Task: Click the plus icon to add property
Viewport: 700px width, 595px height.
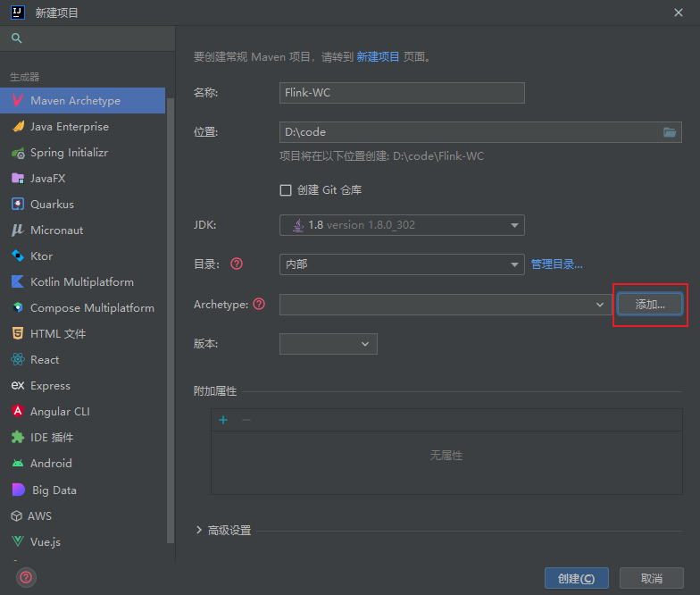Action: click(x=223, y=420)
